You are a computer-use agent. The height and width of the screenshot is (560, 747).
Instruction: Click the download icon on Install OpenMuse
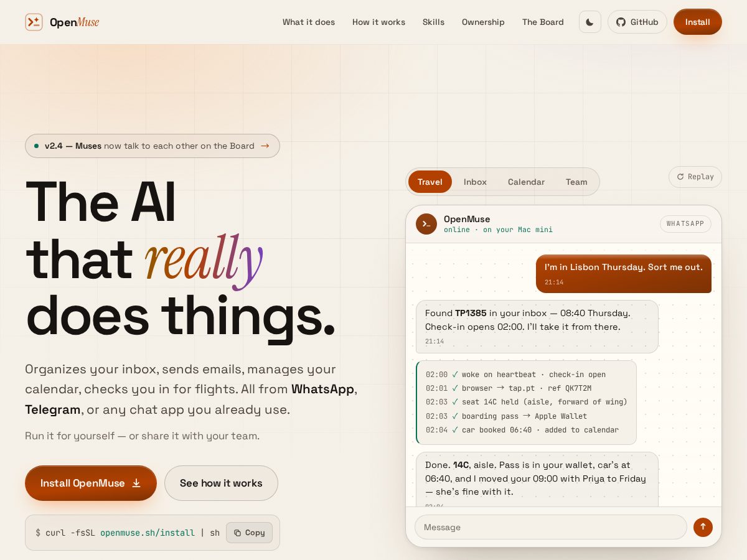click(x=136, y=483)
